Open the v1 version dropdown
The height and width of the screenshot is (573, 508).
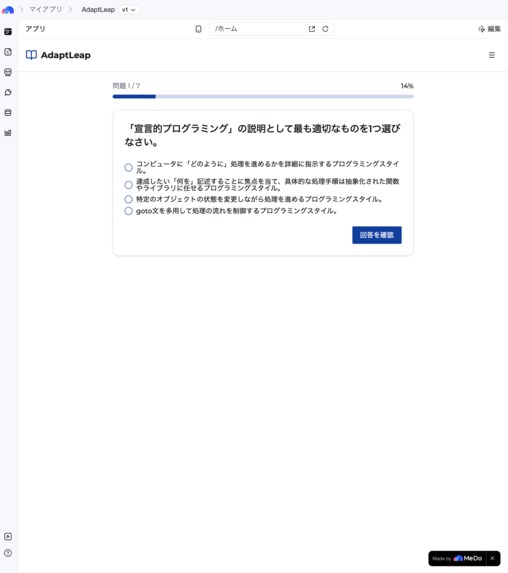[129, 10]
